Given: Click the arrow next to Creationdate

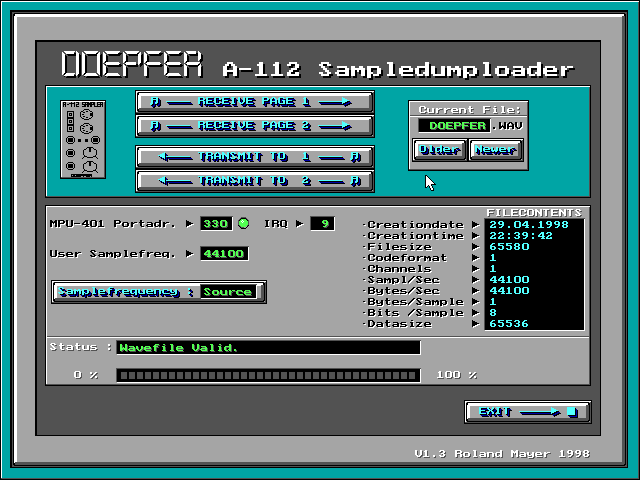Looking at the screenshot, I should [x=476, y=225].
